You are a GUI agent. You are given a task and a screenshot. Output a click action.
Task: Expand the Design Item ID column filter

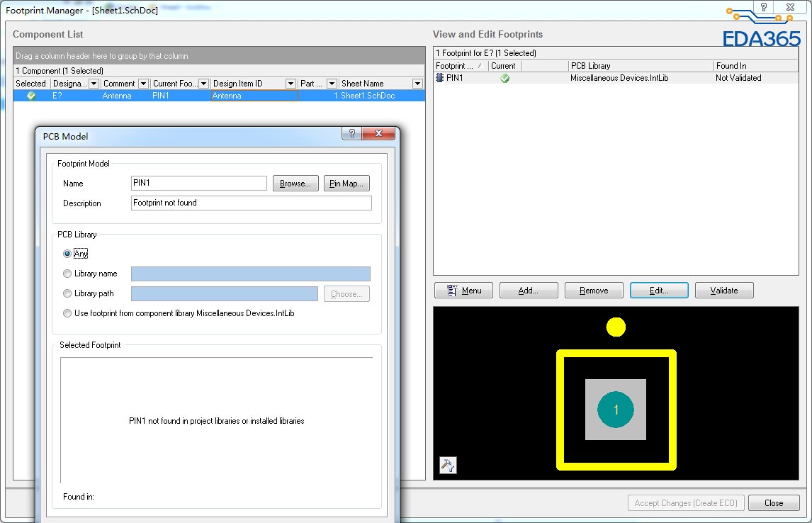click(x=291, y=84)
